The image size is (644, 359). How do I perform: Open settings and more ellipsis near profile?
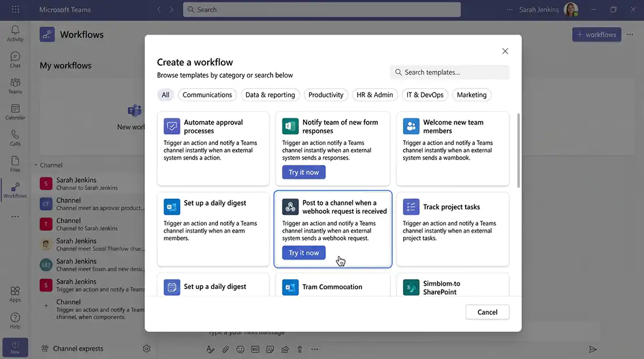coord(509,9)
